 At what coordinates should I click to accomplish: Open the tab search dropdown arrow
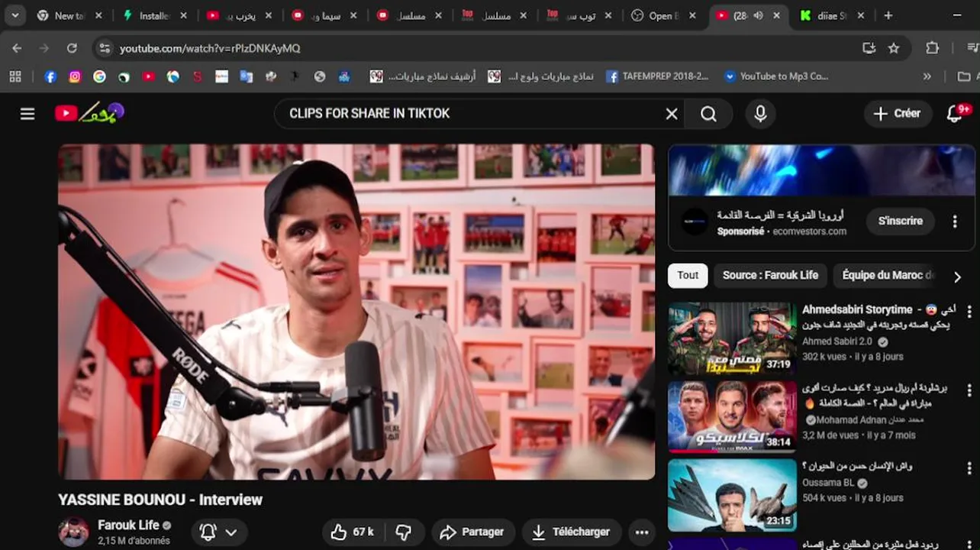click(x=15, y=15)
